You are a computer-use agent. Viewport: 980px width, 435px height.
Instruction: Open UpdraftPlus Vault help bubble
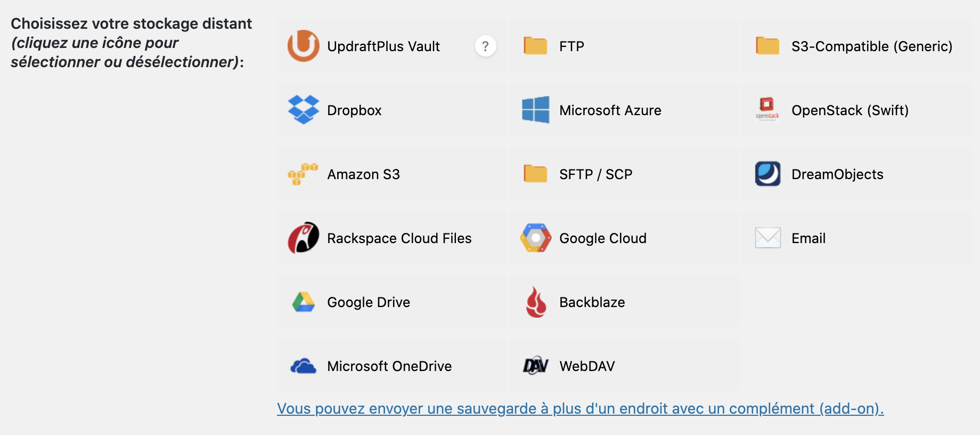point(485,46)
